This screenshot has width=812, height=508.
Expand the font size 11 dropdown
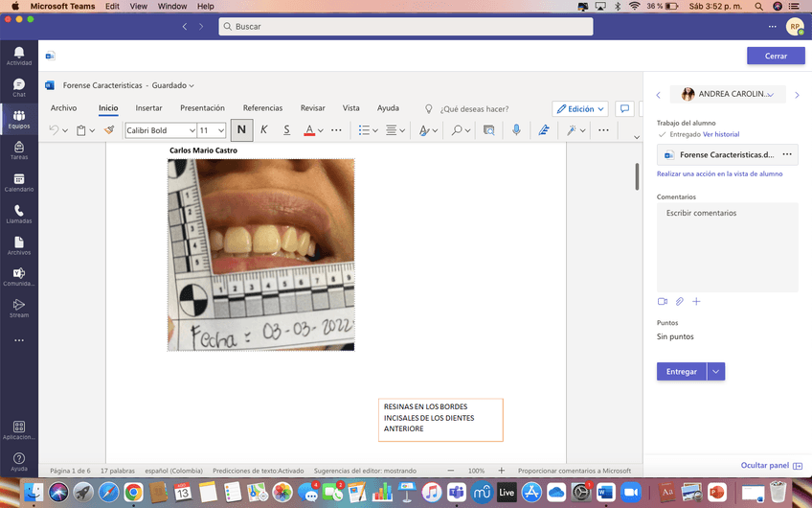coord(221,130)
